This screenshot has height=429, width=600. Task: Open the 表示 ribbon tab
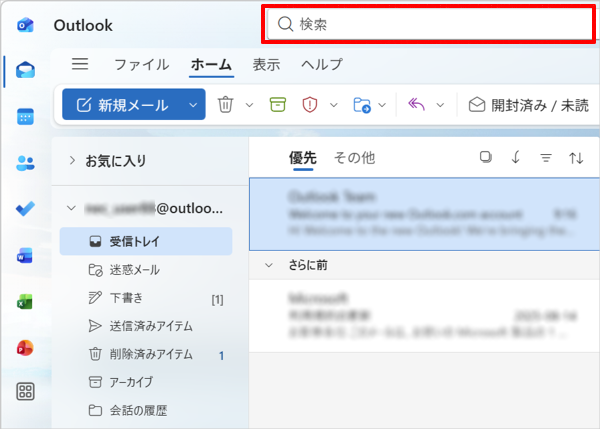[266, 64]
